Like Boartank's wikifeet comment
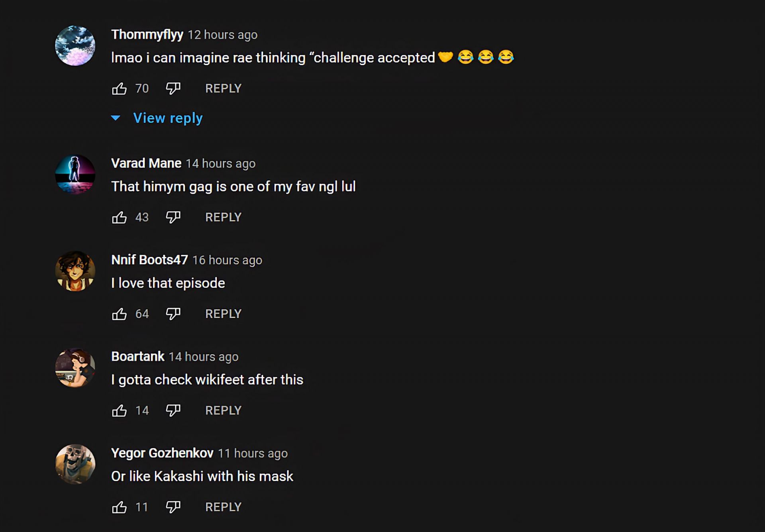The width and height of the screenshot is (765, 532). click(x=119, y=410)
